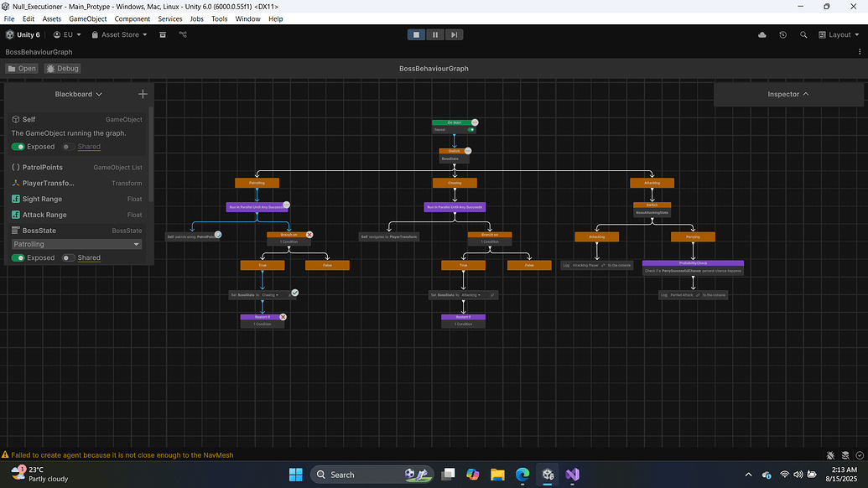The width and height of the screenshot is (868, 488).
Task: Select the node-graph shortcuts icon in the toolbar
Action: click(183, 34)
